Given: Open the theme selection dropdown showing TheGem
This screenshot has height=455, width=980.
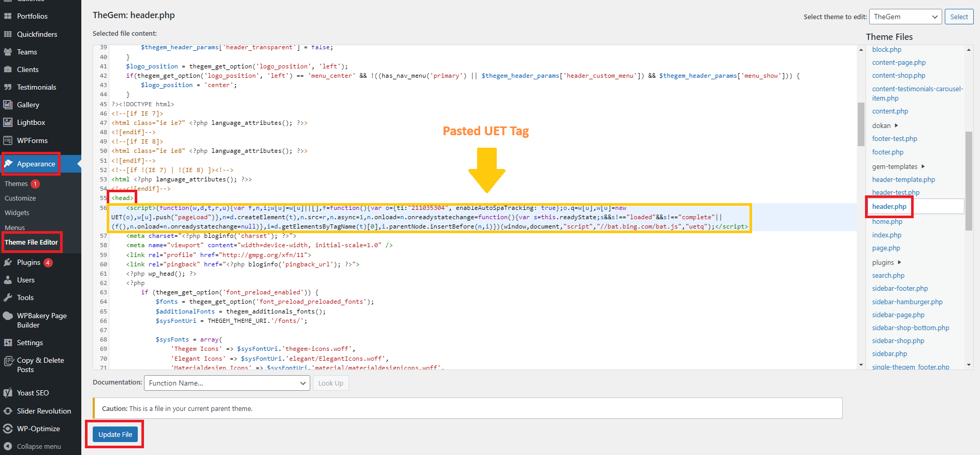Looking at the screenshot, I should pos(905,17).
